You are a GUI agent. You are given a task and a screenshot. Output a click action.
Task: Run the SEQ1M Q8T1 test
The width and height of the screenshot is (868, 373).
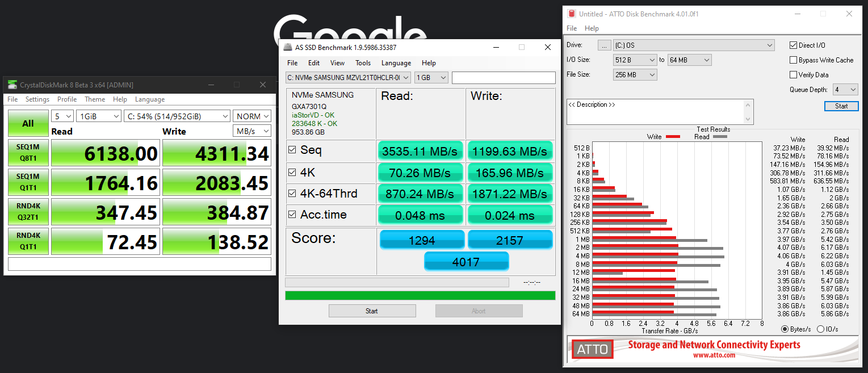pos(28,153)
